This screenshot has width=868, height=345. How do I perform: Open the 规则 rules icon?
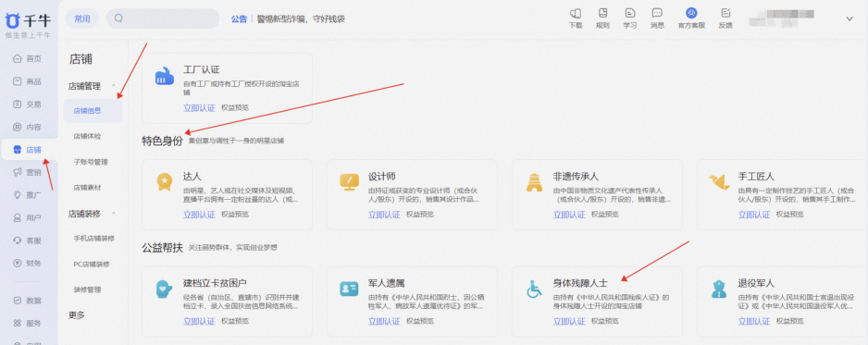[602, 13]
